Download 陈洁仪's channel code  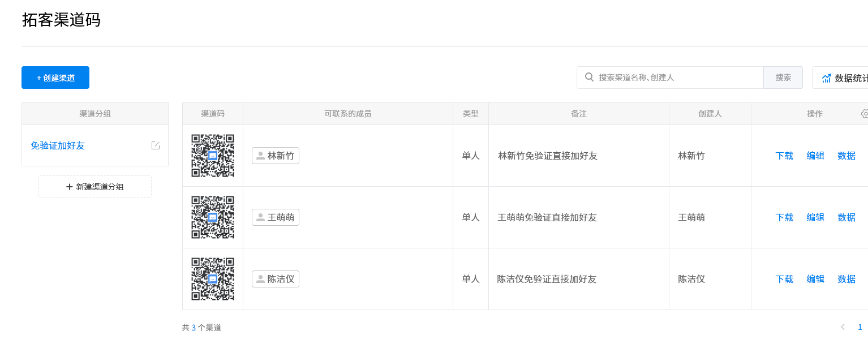(x=784, y=279)
